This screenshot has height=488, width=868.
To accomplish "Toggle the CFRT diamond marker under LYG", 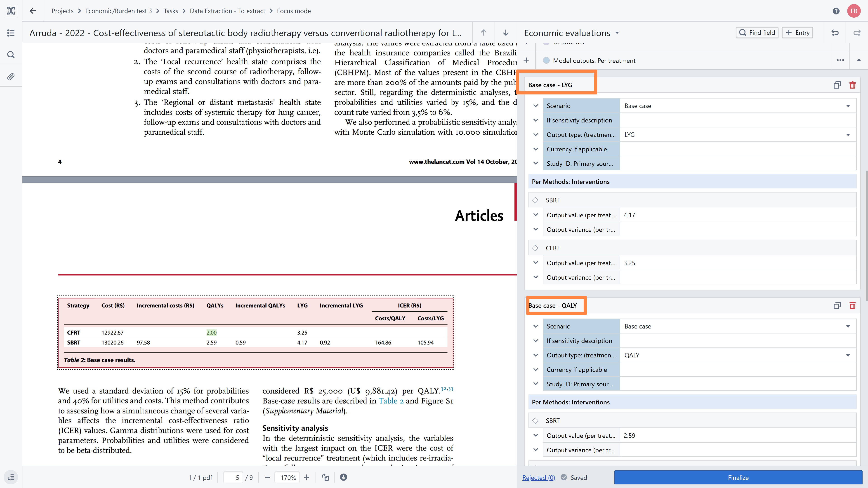I will point(535,248).
